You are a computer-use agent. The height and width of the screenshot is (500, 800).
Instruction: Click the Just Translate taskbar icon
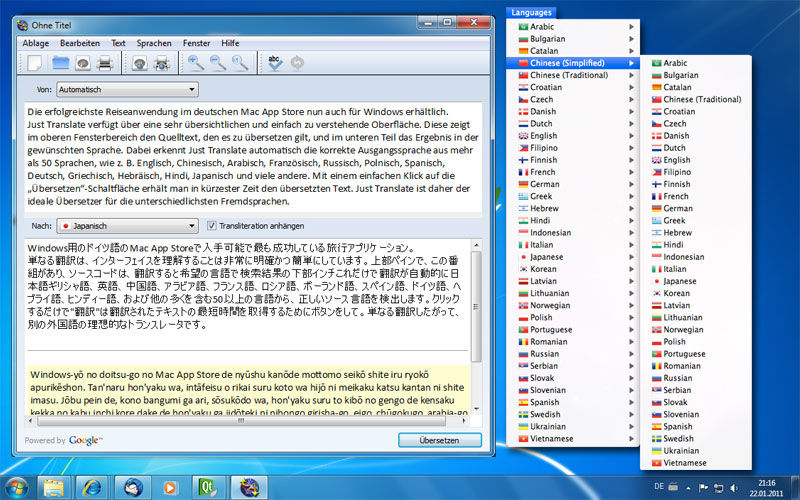[x=249, y=488]
